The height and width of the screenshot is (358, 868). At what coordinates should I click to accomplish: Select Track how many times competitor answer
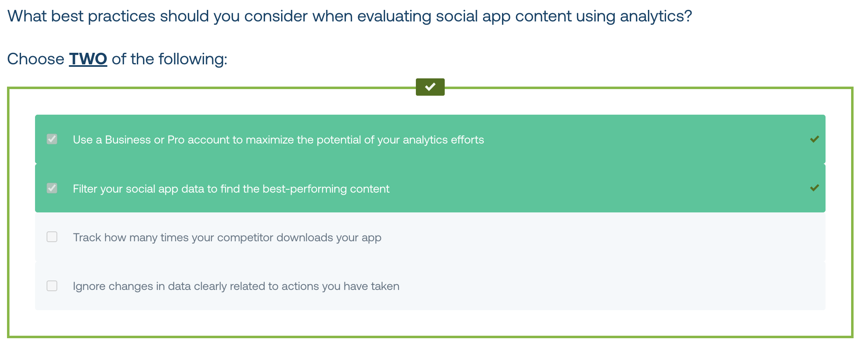click(x=227, y=238)
